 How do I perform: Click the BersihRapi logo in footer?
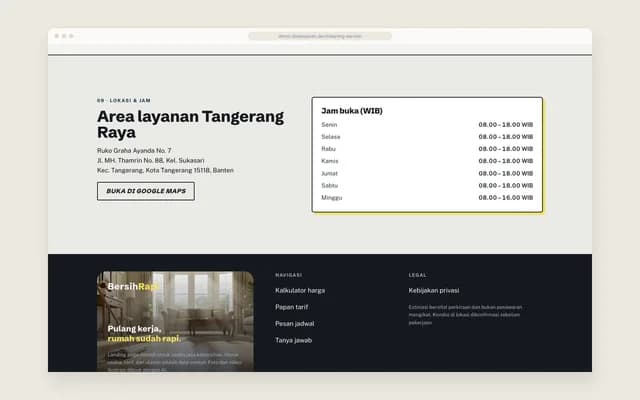tap(133, 287)
